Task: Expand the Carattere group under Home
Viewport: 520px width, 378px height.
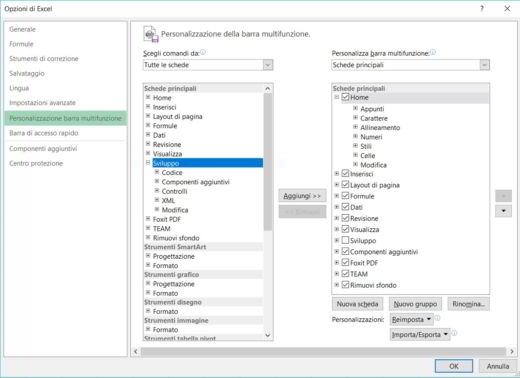Action: click(355, 118)
